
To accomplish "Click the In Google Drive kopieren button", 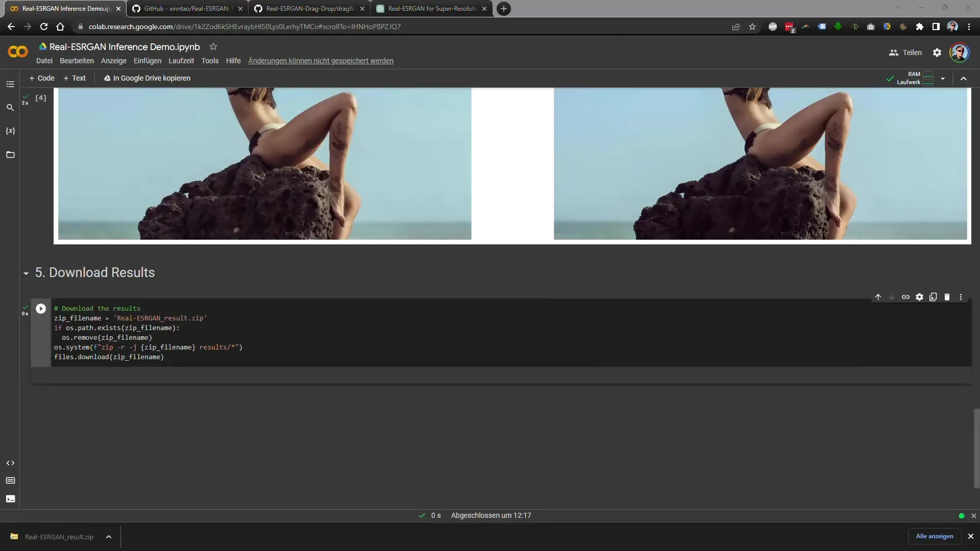I will [x=146, y=78].
